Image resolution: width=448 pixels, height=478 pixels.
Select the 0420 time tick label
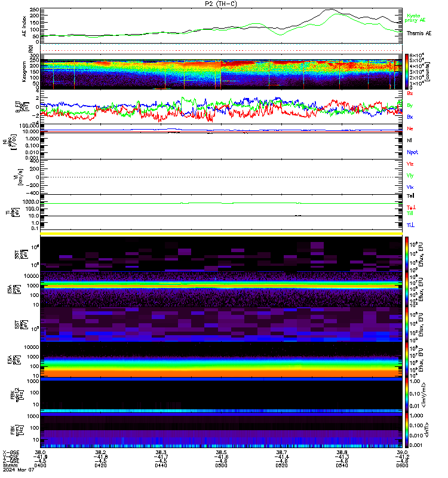100,465
